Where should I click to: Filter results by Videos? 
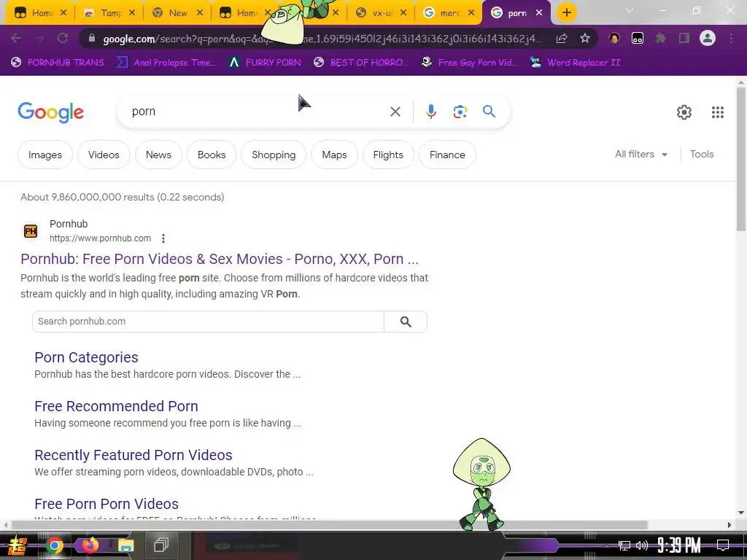pos(104,155)
